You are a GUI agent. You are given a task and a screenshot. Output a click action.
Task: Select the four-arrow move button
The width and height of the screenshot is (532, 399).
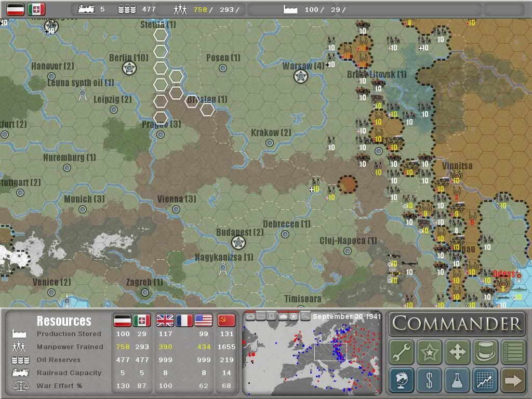point(457,352)
